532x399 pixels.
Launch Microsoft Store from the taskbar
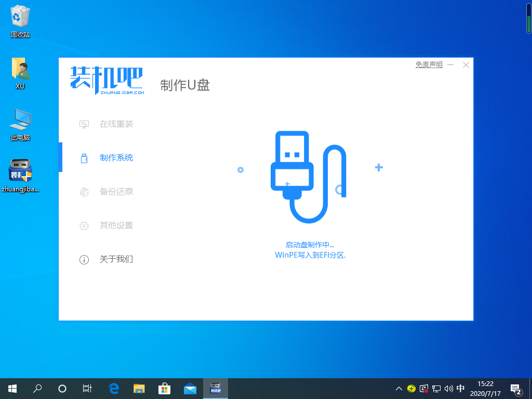coord(165,388)
